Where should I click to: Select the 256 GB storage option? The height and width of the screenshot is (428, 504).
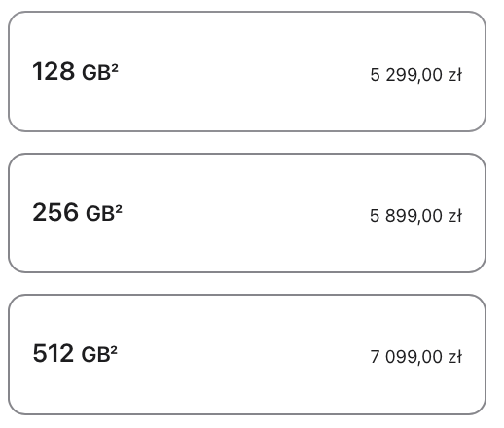pyautogui.click(x=247, y=213)
